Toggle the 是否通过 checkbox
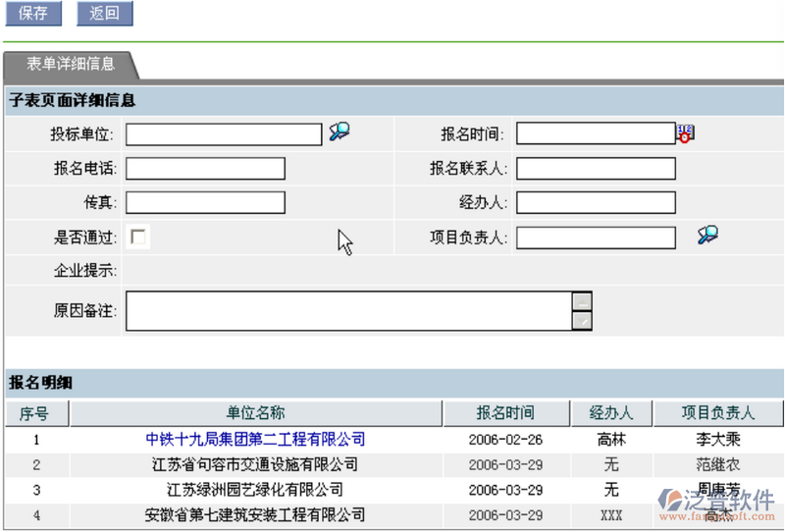The width and height of the screenshot is (785, 532). click(x=138, y=237)
